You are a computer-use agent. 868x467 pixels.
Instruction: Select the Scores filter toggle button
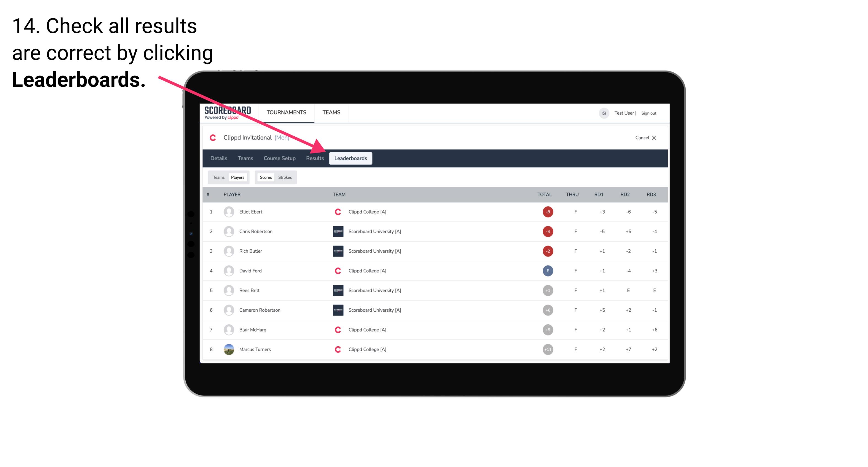[x=266, y=177]
